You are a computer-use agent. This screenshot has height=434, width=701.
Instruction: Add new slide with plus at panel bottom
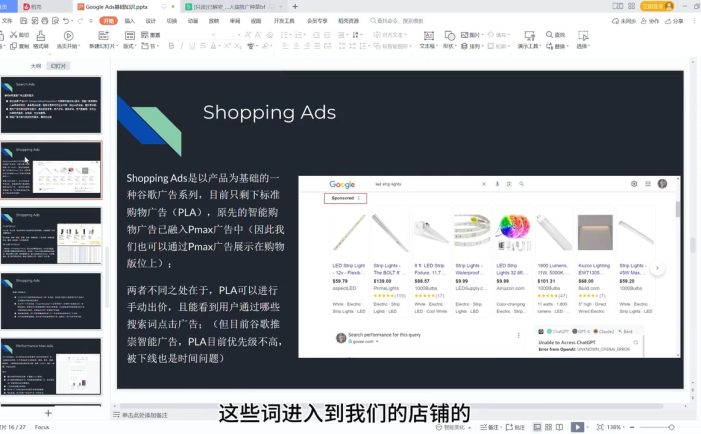(48, 413)
